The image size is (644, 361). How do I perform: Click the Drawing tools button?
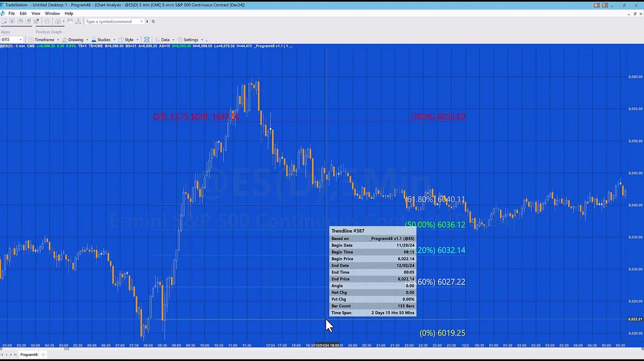coord(73,40)
